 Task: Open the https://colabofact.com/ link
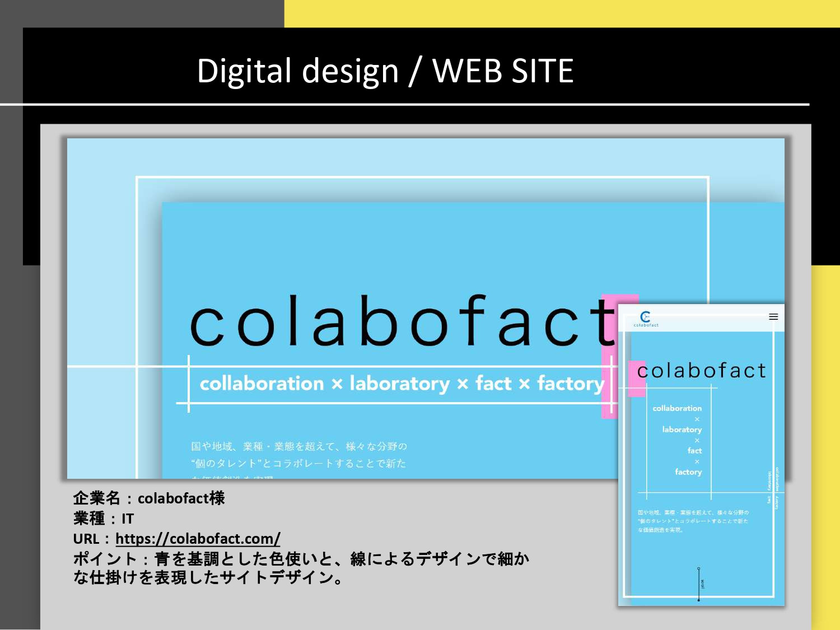pos(198,539)
